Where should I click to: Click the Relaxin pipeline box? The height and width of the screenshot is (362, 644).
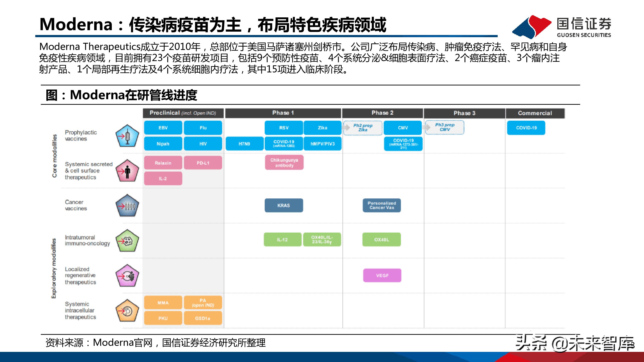163,163
